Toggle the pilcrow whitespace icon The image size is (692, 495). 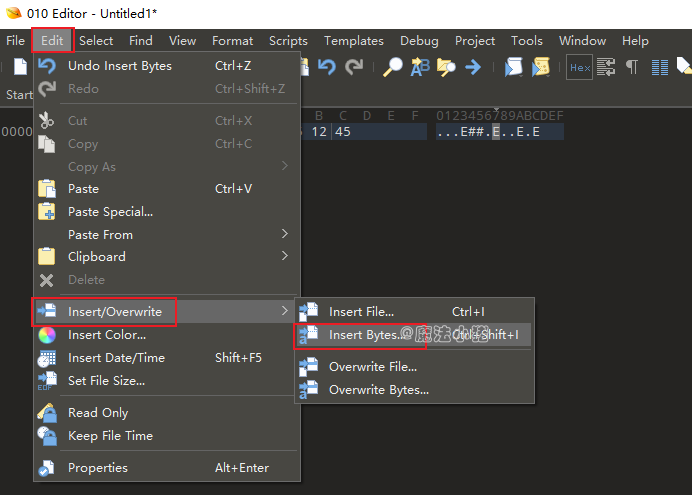click(632, 67)
